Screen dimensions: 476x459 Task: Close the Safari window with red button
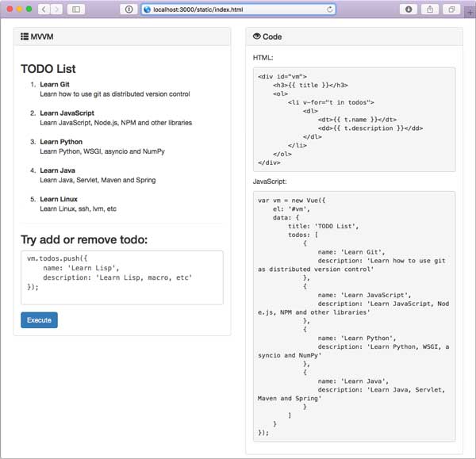pyautogui.click(x=10, y=9)
